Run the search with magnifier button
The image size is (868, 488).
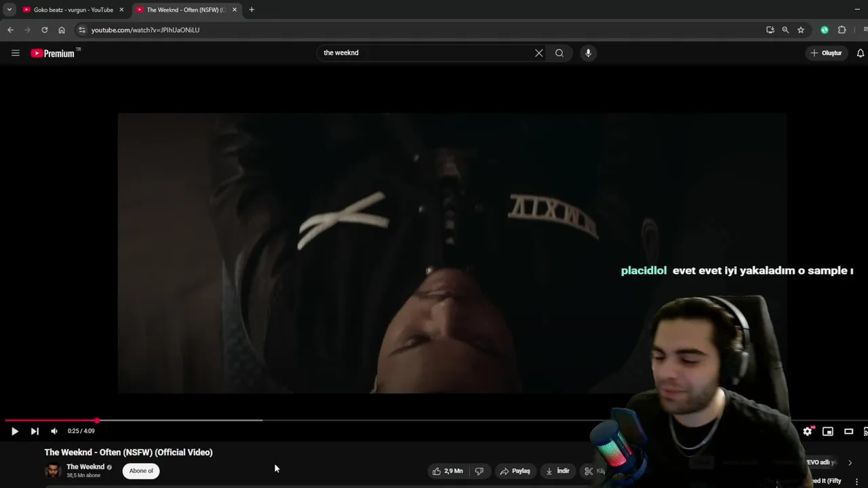coord(559,53)
